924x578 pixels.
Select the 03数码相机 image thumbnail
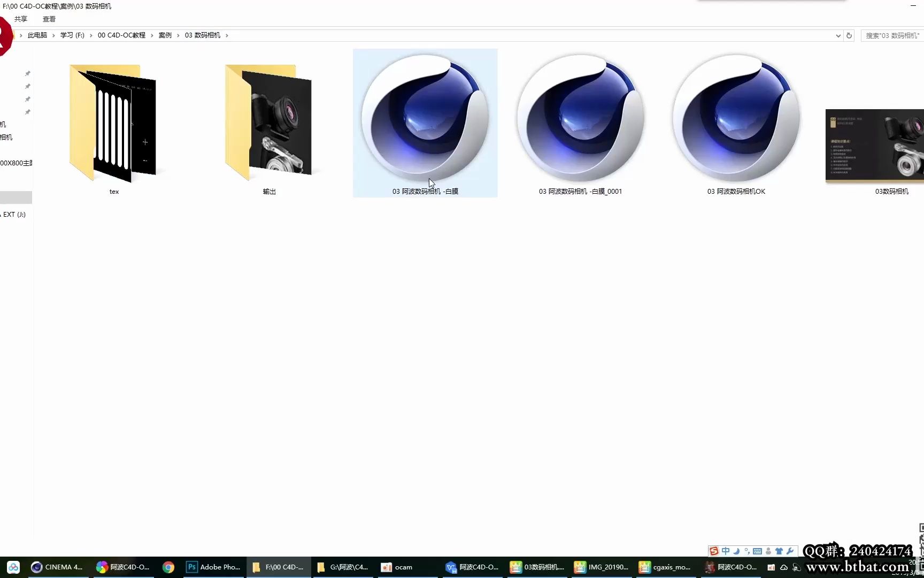(875, 146)
